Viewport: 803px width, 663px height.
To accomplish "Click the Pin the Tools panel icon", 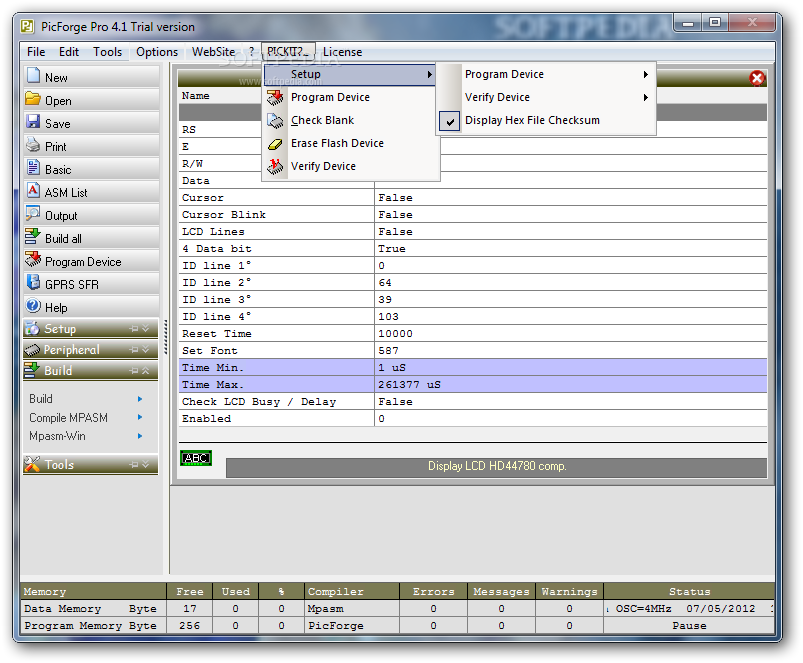I will 134,464.
